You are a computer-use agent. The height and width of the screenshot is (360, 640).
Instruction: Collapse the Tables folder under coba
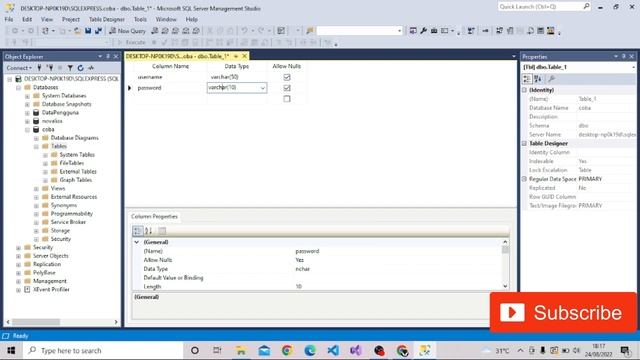click(36, 147)
